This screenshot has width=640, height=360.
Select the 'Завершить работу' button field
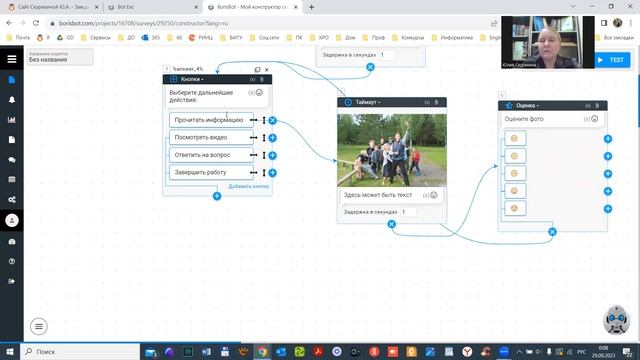211,173
